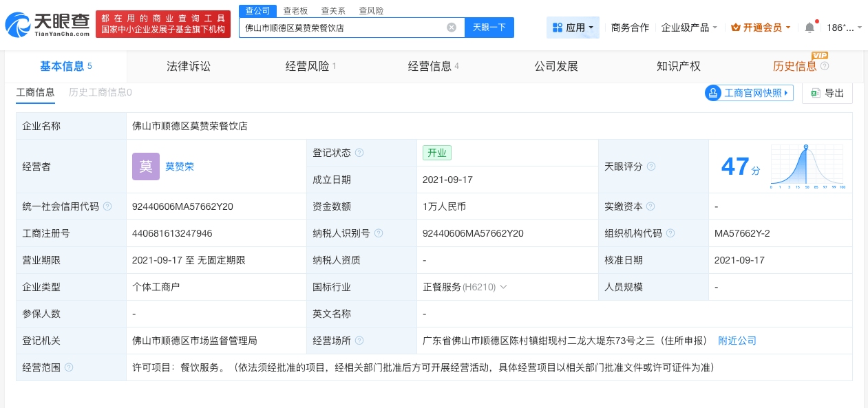Click the 莫 avatar icon
The image size is (868, 408).
click(146, 167)
